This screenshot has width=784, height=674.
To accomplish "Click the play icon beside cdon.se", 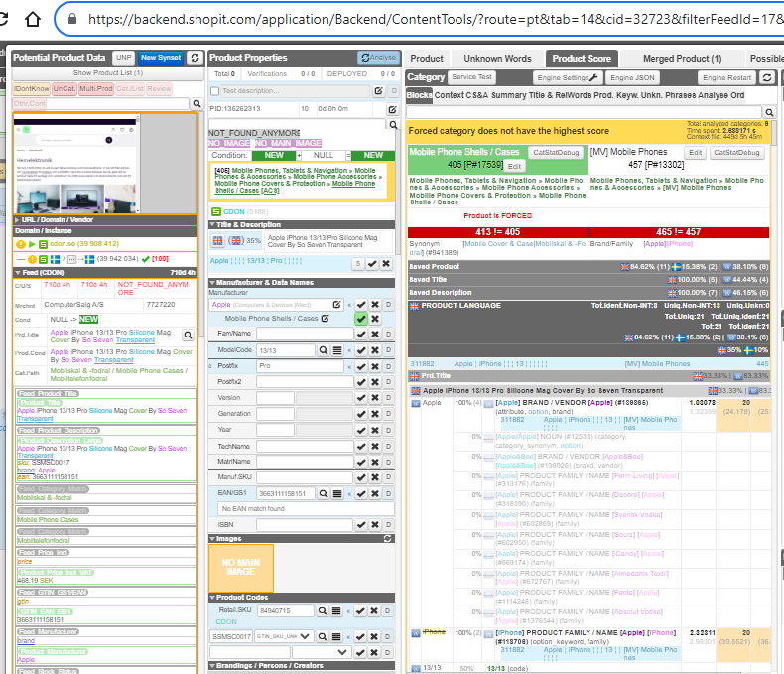I will click(x=32, y=244).
